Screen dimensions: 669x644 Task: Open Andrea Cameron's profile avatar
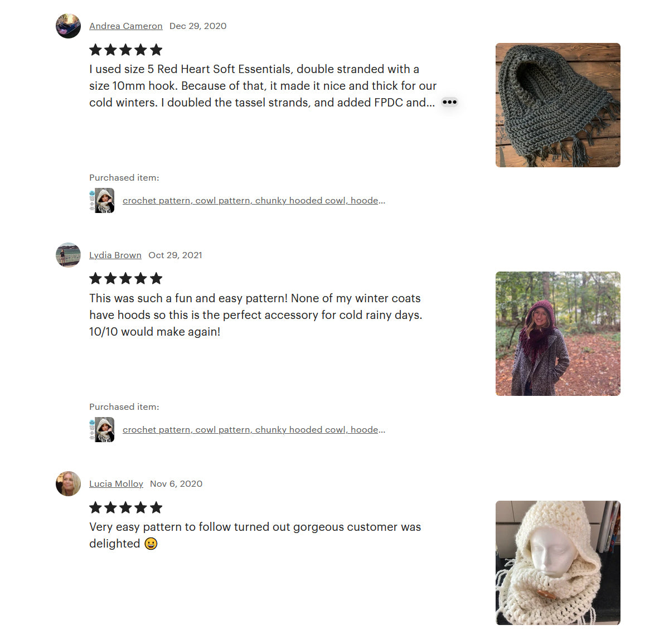coord(68,26)
